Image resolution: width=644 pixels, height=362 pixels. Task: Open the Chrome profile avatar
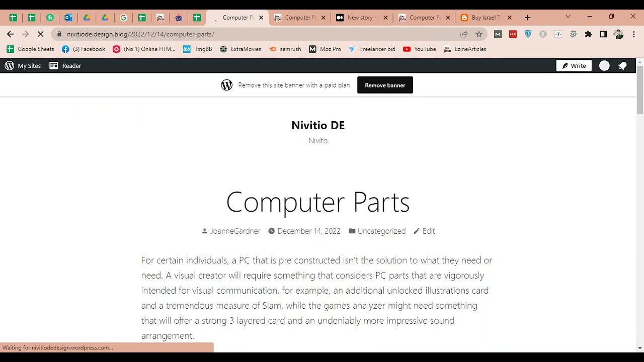pos(618,34)
